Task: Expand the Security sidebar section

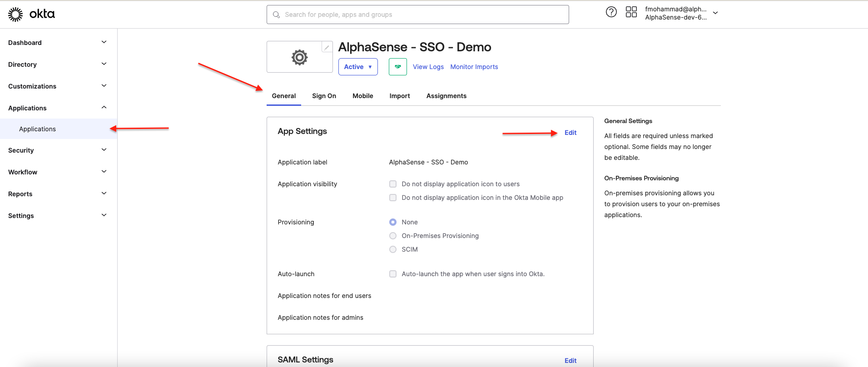Action: [58, 150]
